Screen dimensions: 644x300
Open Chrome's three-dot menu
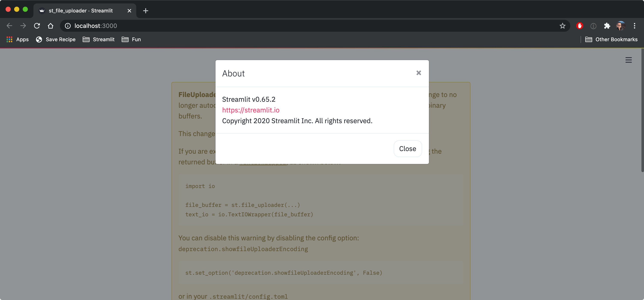click(x=635, y=26)
